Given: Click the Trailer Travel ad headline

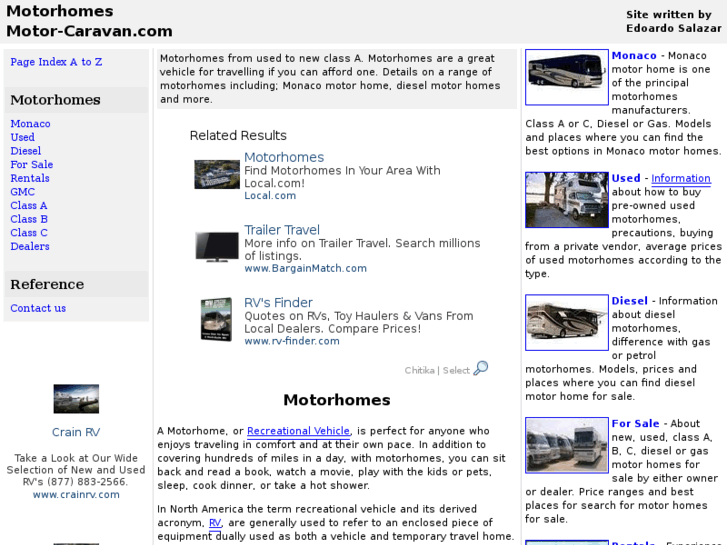Looking at the screenshot, I should point(282,230).
